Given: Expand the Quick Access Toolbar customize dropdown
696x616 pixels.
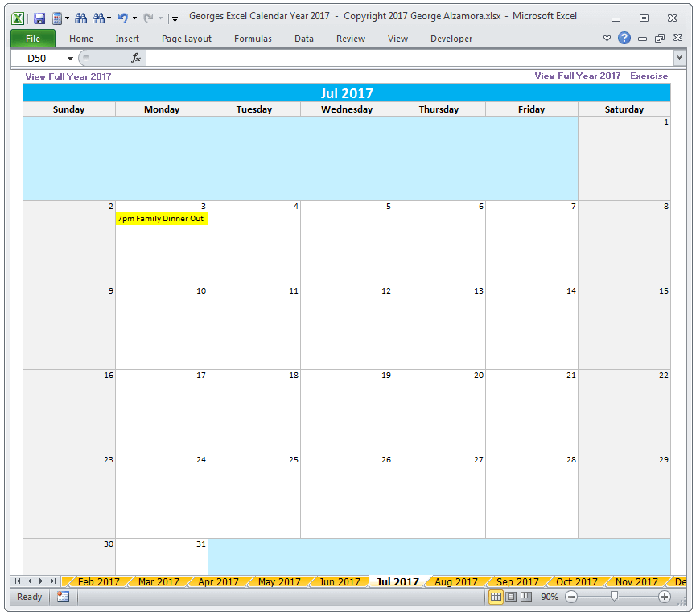Looking at the screenshot, I should [173, 18].
